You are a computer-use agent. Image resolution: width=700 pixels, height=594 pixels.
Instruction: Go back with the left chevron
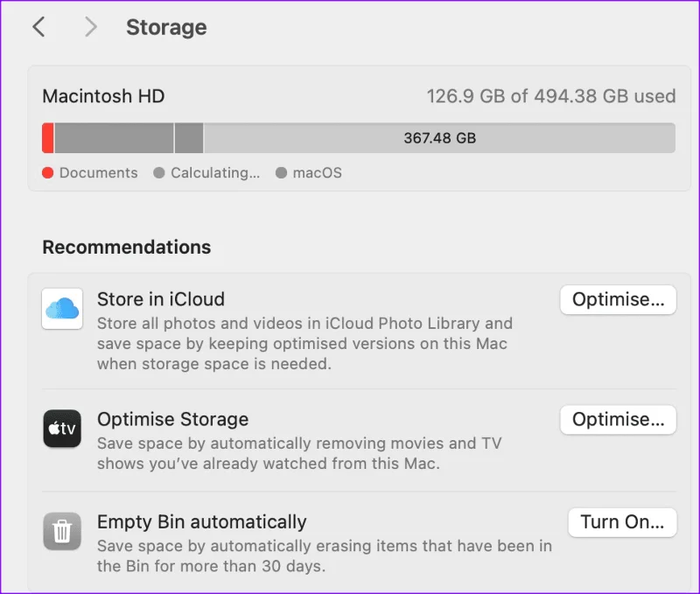(x=38, y=27)
